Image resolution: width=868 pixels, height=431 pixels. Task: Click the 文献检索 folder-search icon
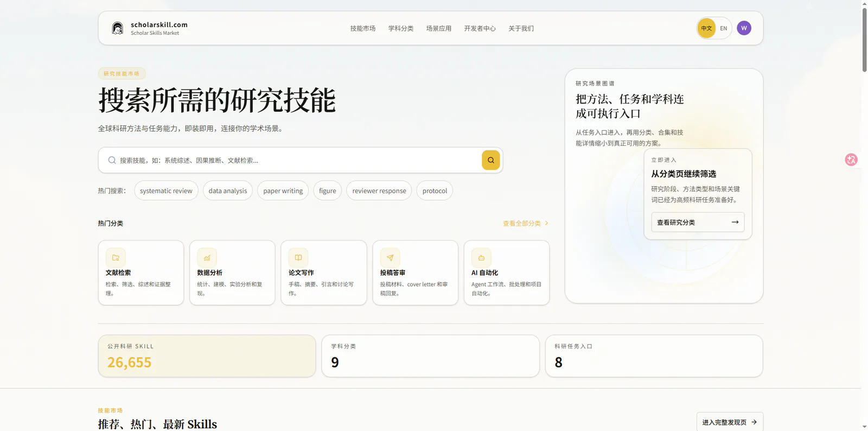116,258
